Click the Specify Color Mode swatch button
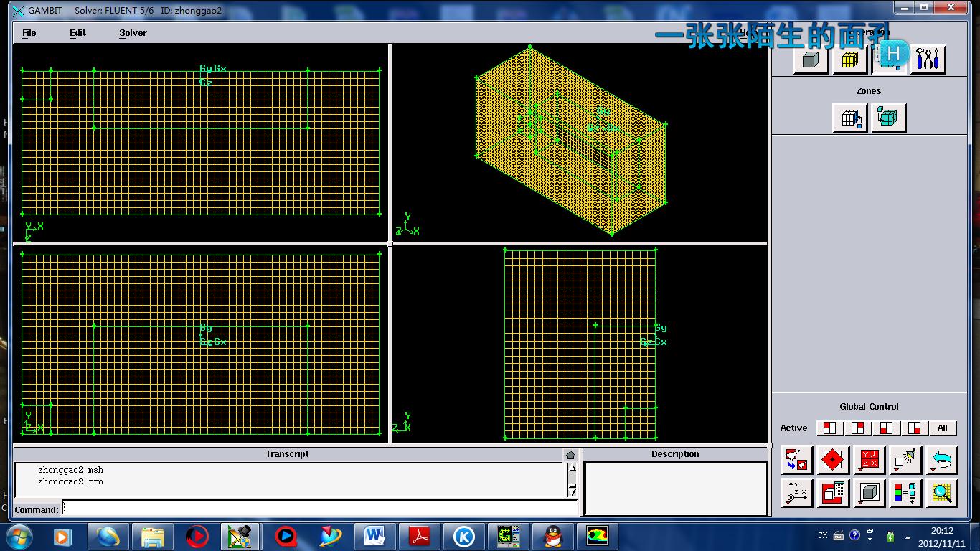 pos(905,494)
